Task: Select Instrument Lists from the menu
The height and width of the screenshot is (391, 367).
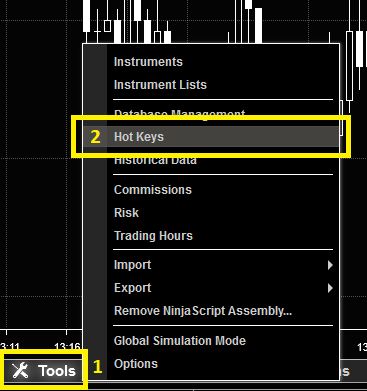Action: click(211, 85)
